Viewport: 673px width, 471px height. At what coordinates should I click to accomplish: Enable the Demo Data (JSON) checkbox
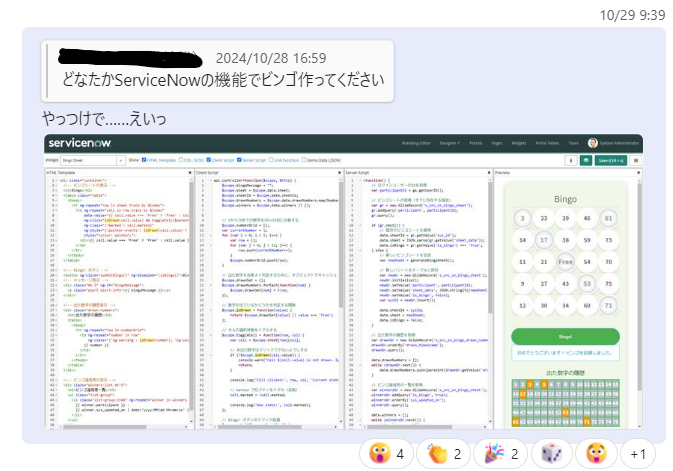pyautogui.click(x=304, y=160)
